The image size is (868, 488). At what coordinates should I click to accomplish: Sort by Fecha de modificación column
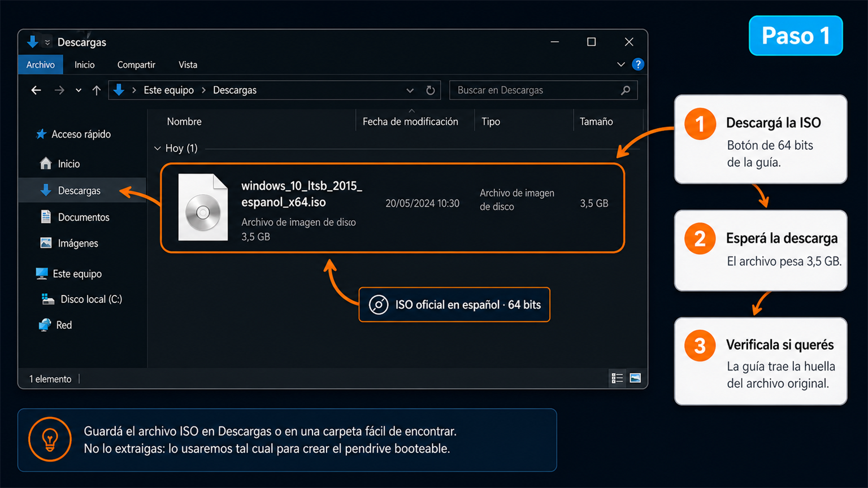[x=410, y=121]
